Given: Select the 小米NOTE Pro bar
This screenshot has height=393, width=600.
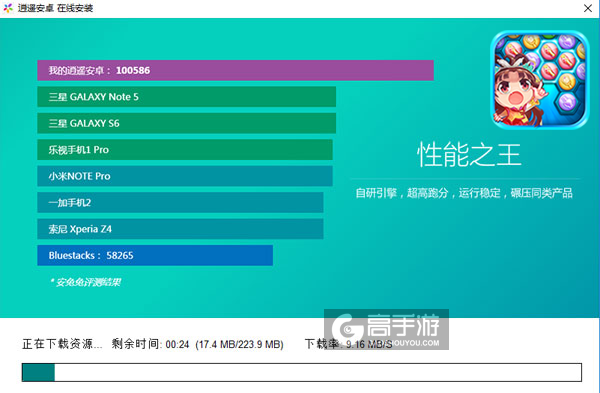Looking at the screenshot, I should [x=185, y=176].
